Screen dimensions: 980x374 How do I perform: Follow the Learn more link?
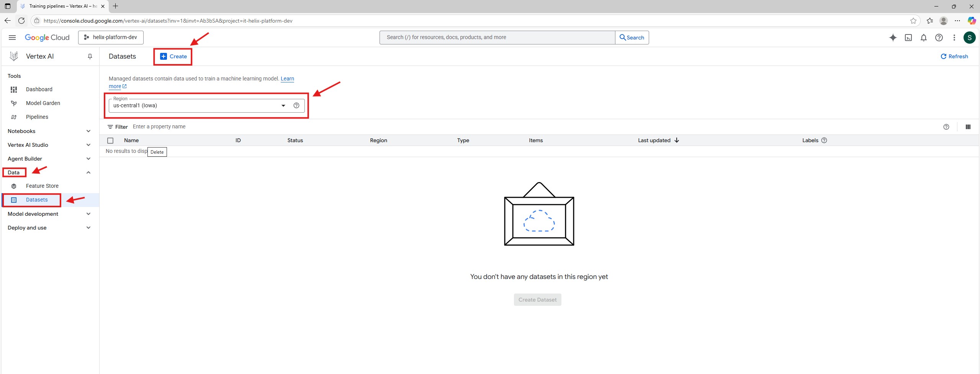tap(287, 79)
